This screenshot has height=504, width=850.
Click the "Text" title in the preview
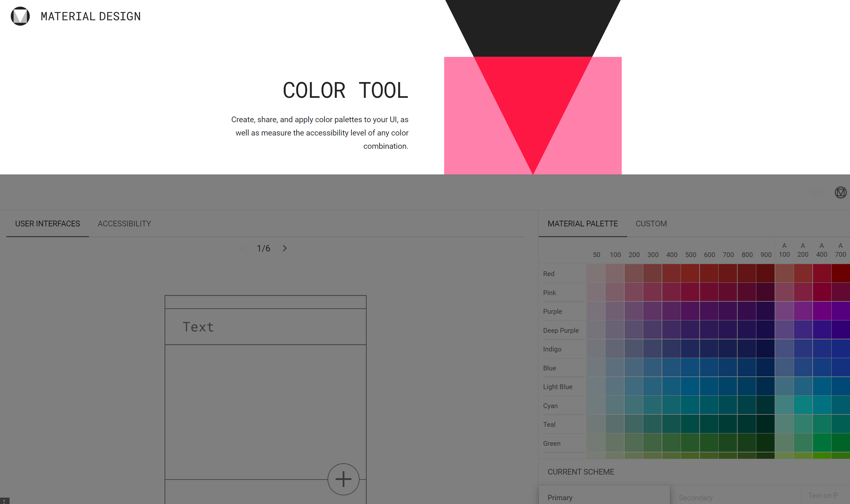[198, 327]
